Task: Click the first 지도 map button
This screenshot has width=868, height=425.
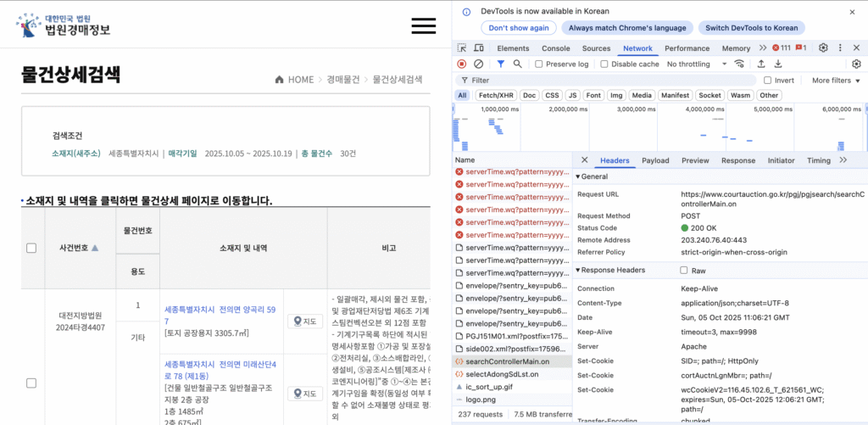Action: [305, 321]
